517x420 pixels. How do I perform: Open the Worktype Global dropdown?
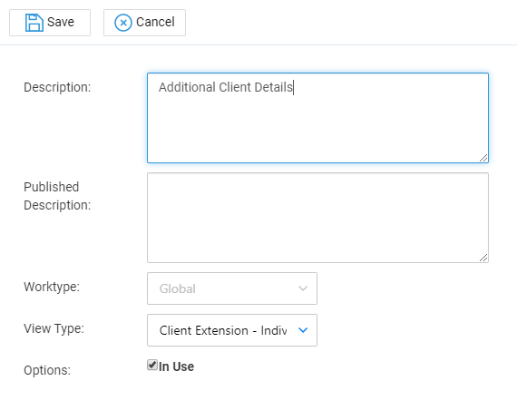232,288
